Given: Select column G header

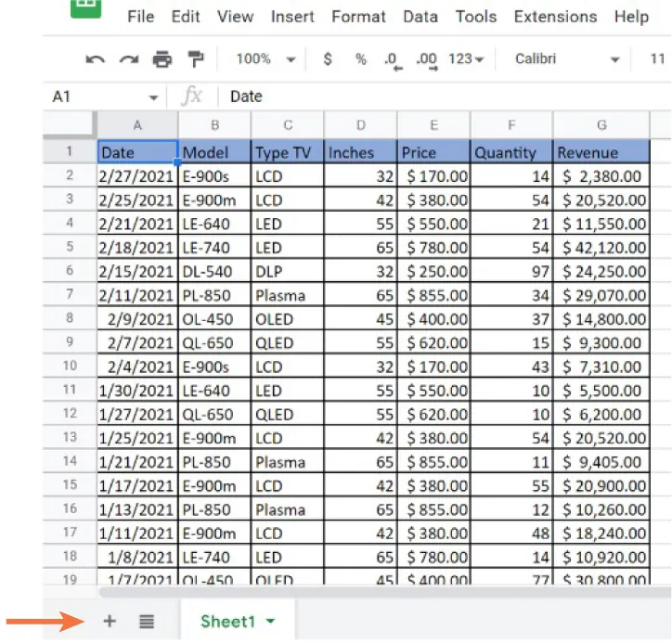Looking at the screenshot, I should click(601, 125).
